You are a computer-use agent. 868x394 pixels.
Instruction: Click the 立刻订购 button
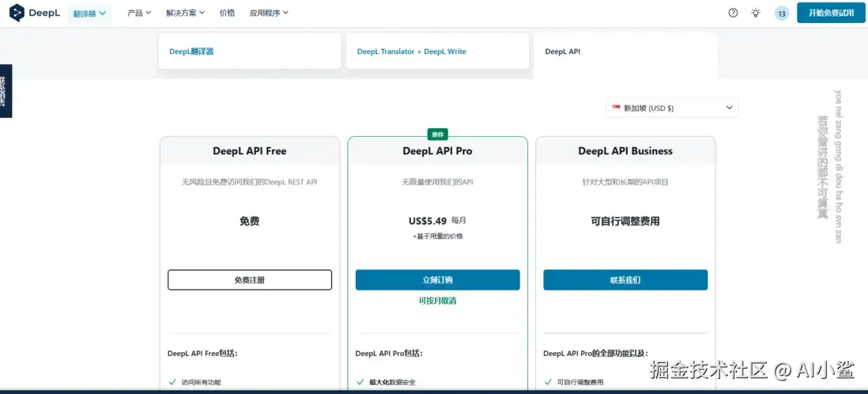pyautogui.click(x=437, y=280)
